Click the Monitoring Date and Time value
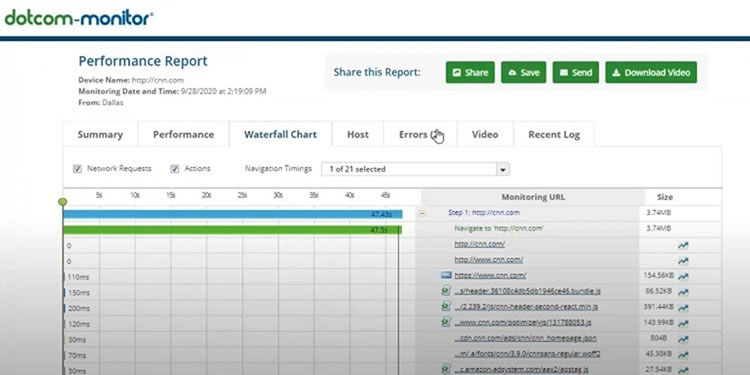 click(x=223, y=91)
